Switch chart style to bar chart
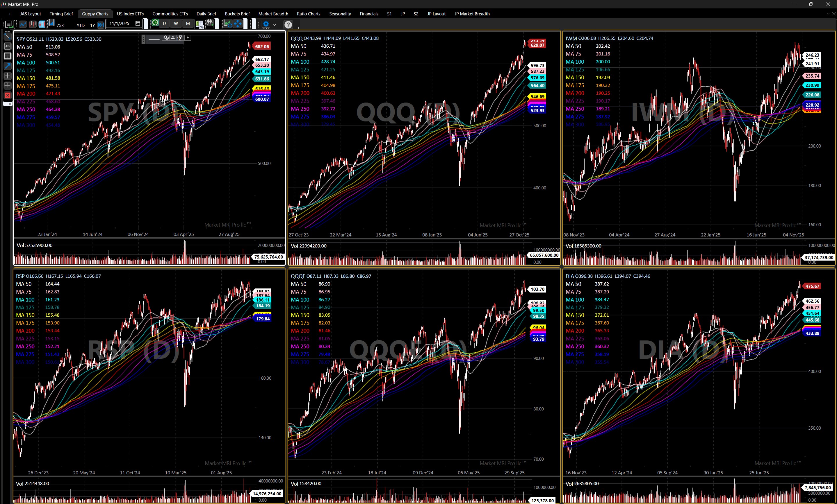837x504 pixels. [x=33, y=24]
